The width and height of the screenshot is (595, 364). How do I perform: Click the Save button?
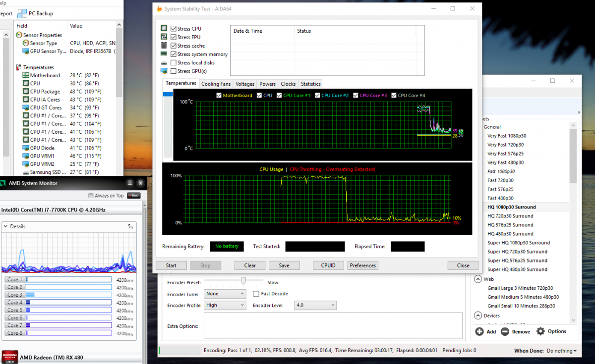[x=284, y=265]
